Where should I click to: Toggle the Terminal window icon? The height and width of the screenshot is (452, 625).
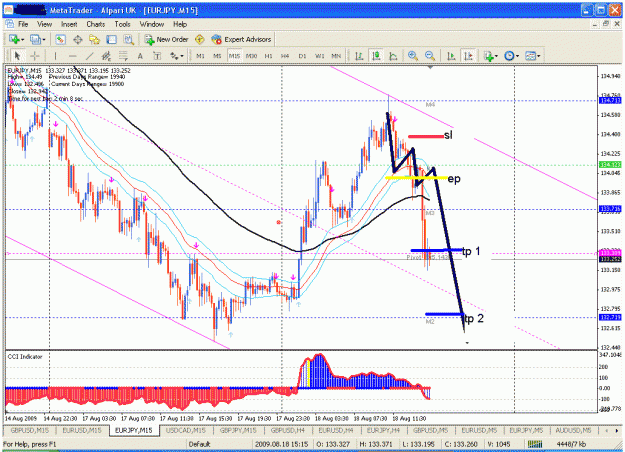[x=111, y=39]
